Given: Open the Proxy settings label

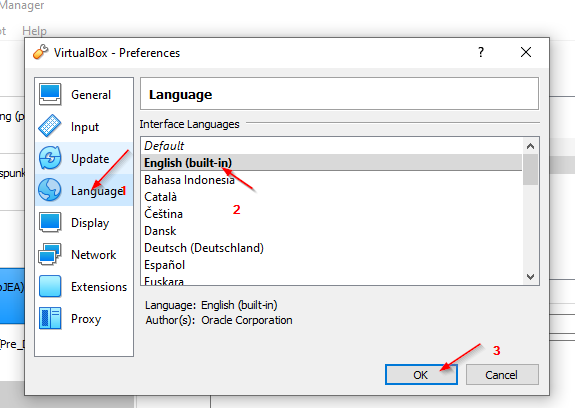Looking at the screenshot, I should click(x=86, y=319).
